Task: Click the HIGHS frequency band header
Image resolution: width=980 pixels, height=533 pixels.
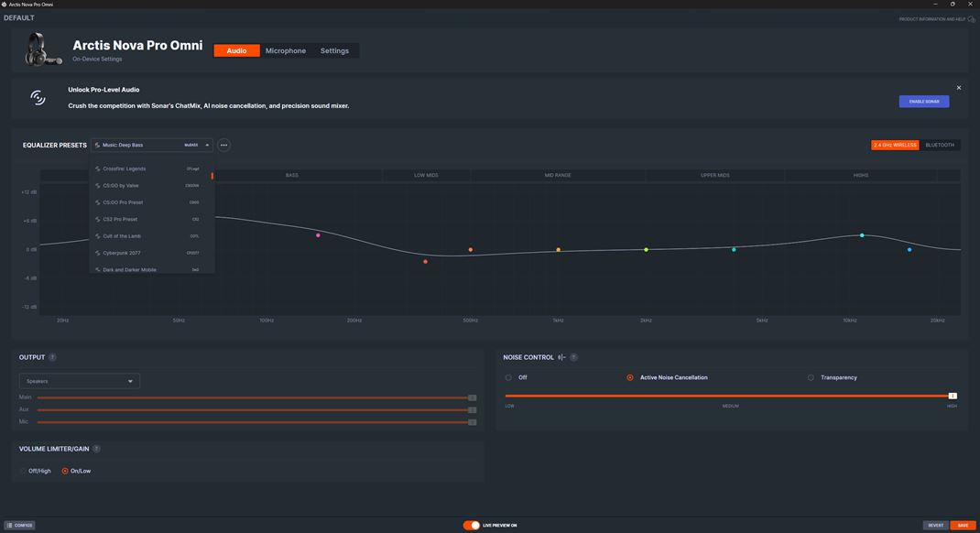Action: click(861, 176)
